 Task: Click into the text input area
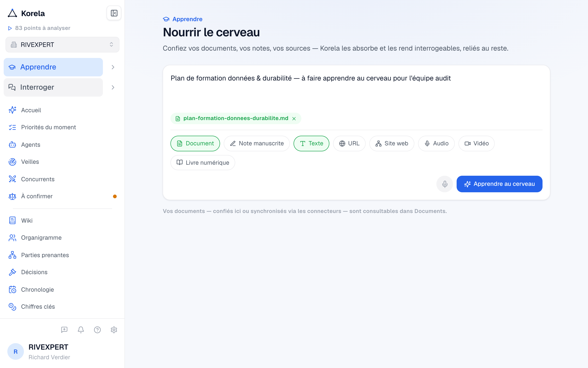356,91
